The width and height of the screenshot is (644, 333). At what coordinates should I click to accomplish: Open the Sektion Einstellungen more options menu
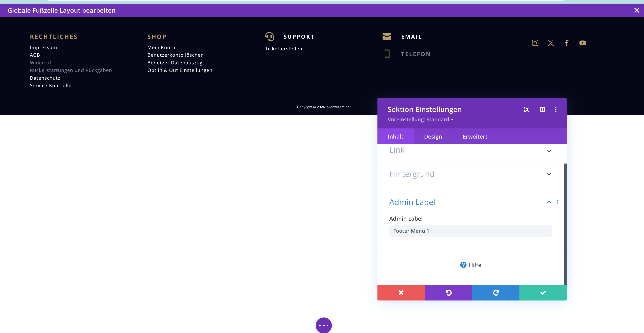[556, 109]
